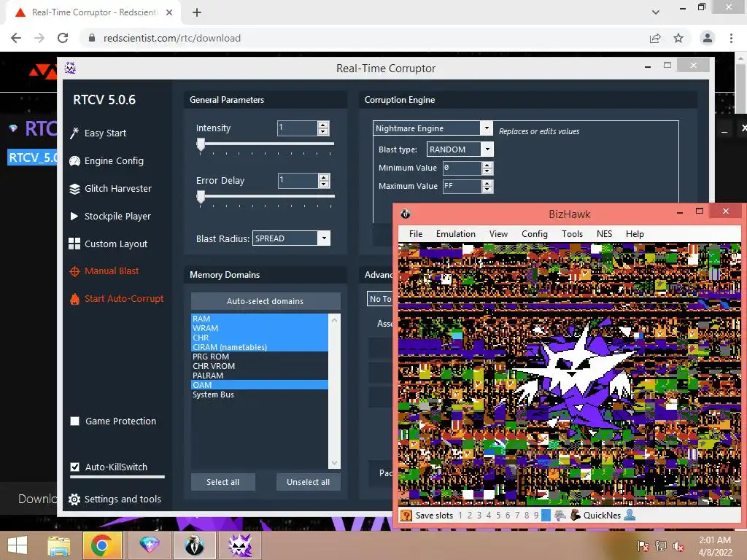Open BizHawk View menu
The width and height of the screenshot is (747, 560).
[498, 234]
